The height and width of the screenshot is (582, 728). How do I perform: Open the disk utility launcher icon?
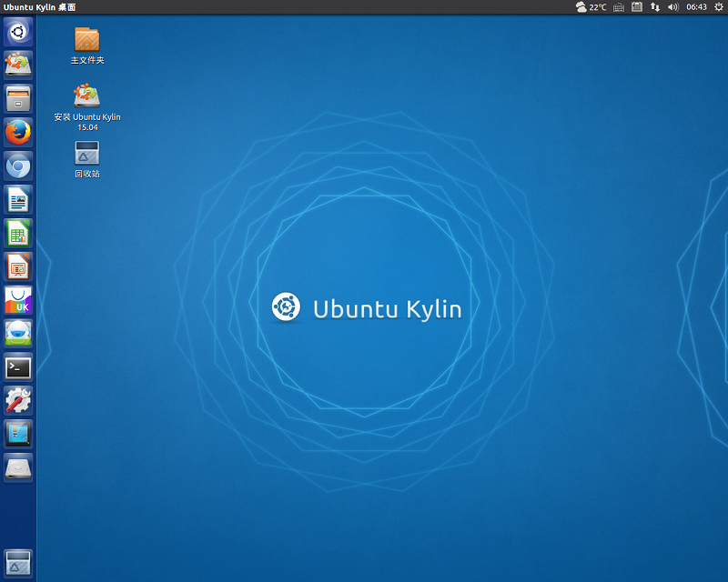coord(17,467)
